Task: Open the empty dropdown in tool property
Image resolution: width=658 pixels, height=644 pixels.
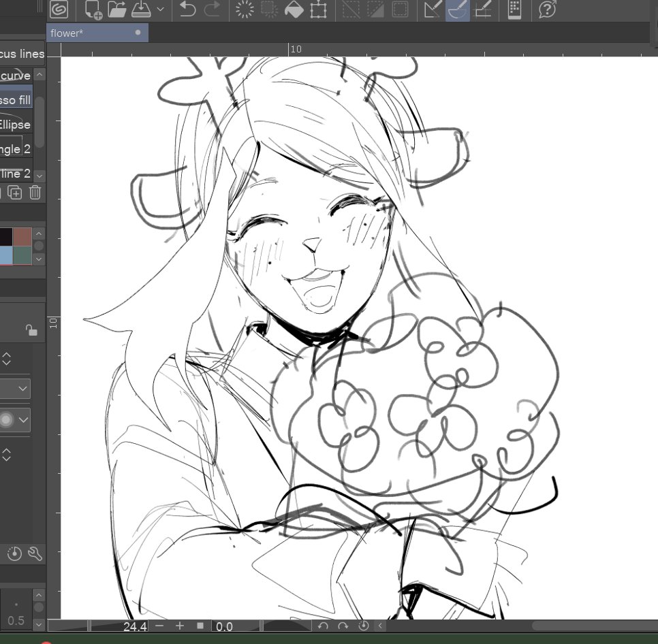Action: [x=15, y=389]
